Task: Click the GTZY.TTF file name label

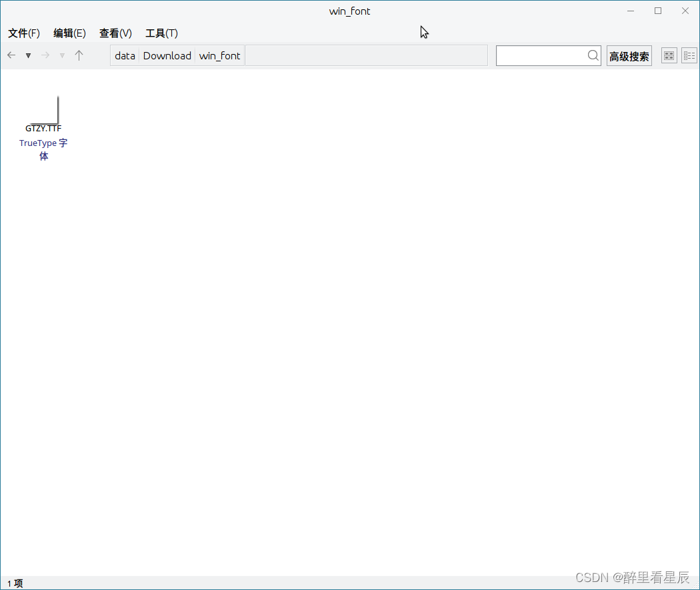Action: click(43, 129)
